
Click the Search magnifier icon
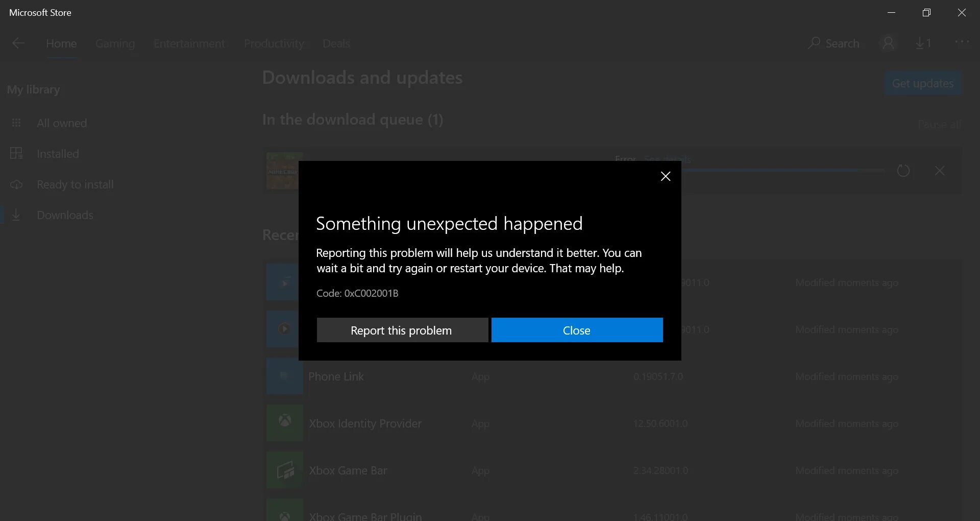click(814, 43)
